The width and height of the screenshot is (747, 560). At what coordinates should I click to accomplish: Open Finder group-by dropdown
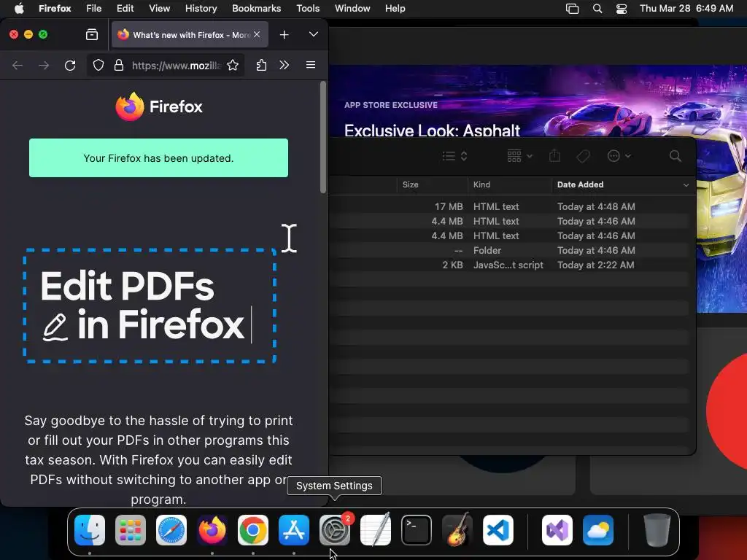tap(519, 156)
